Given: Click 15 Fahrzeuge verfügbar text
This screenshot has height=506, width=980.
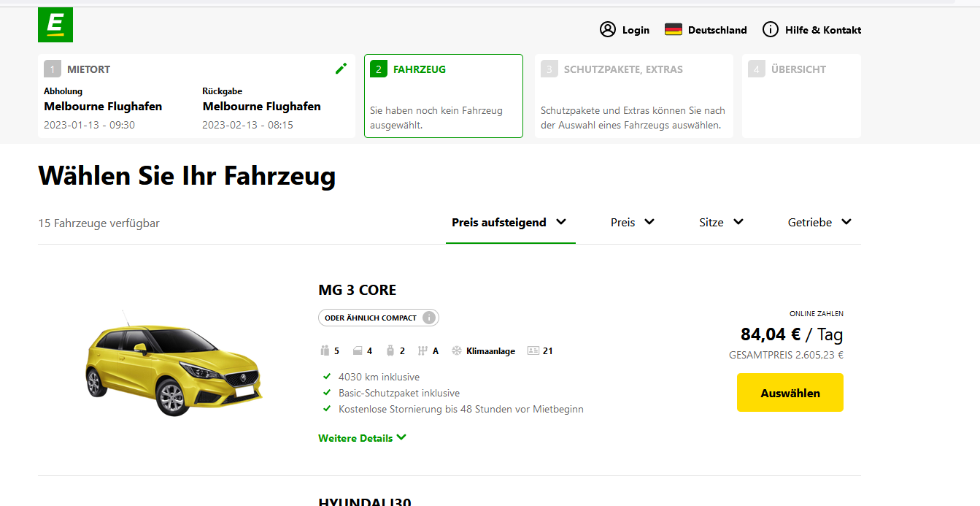Looking at the screenshot, I should coord(99,223).
